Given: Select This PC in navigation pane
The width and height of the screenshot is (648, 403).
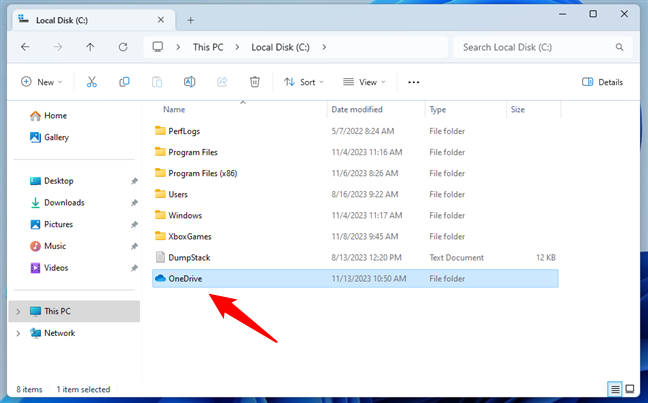Looking at the screenshot, I should point(74,311).
